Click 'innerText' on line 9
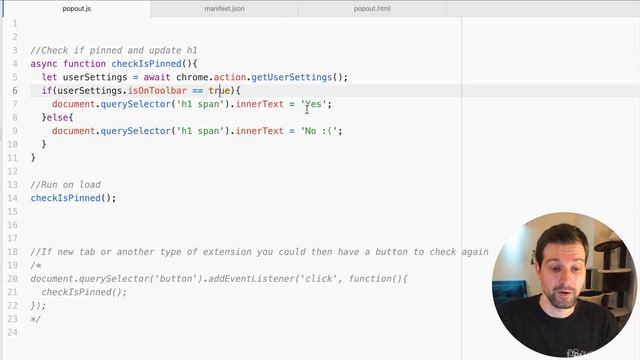Screen dimensions: 640x360 coord(260,131)
